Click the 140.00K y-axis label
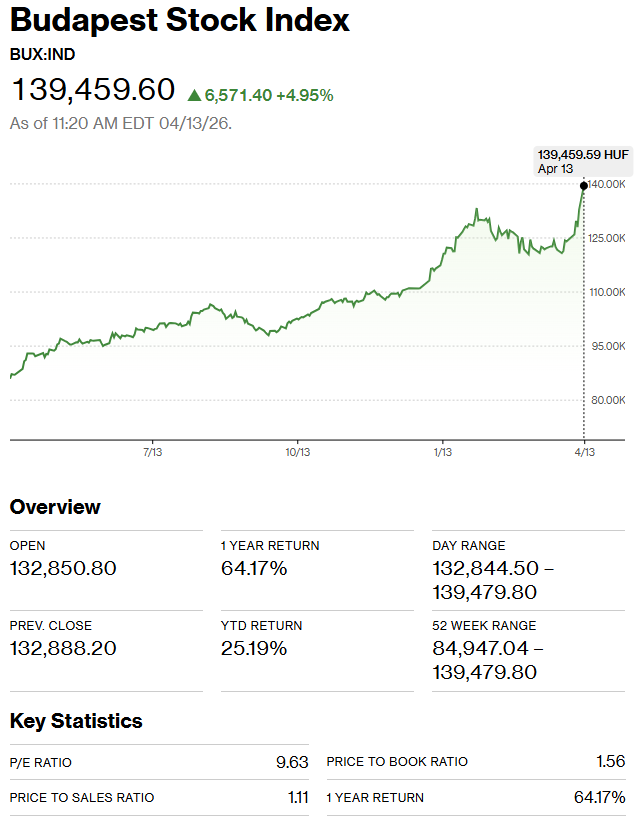This screenshot has height=822, width=637. coord(608,185)
